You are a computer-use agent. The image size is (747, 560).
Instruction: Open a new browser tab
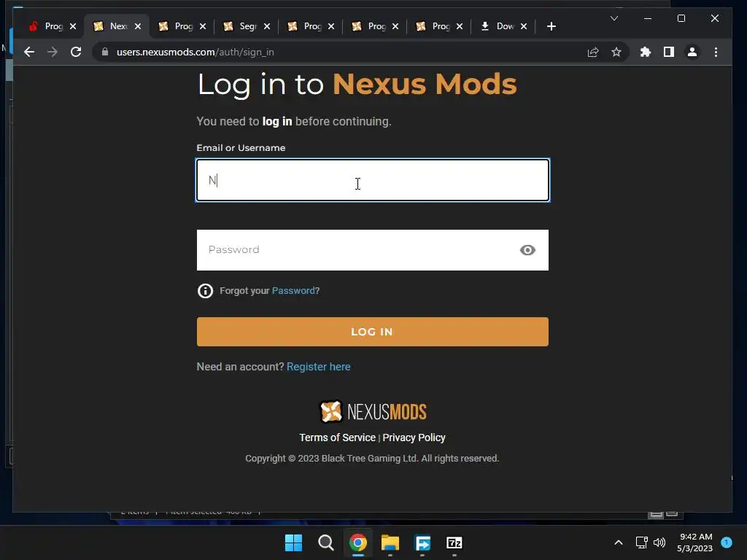coord(551,26)
